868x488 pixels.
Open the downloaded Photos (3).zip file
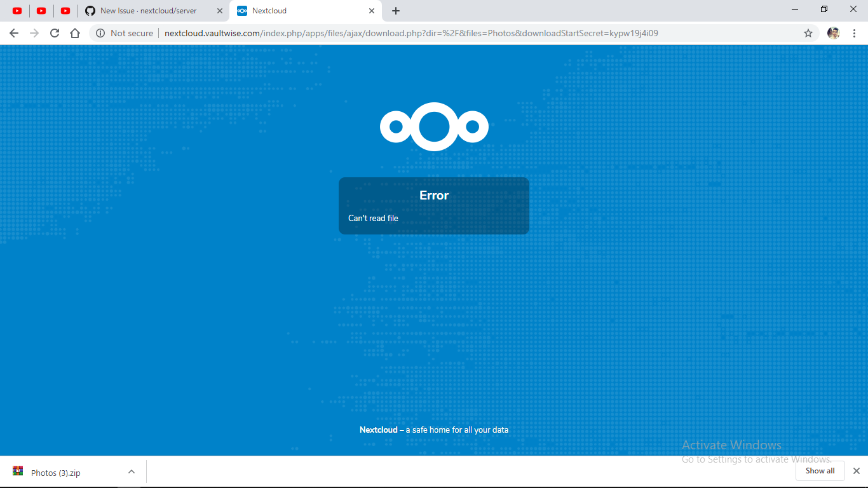[x=56, y=472]
